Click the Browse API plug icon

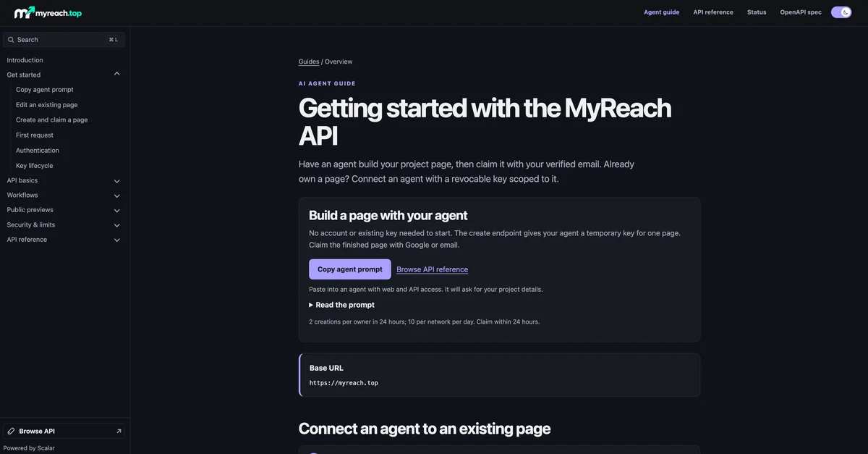point(11,431)
